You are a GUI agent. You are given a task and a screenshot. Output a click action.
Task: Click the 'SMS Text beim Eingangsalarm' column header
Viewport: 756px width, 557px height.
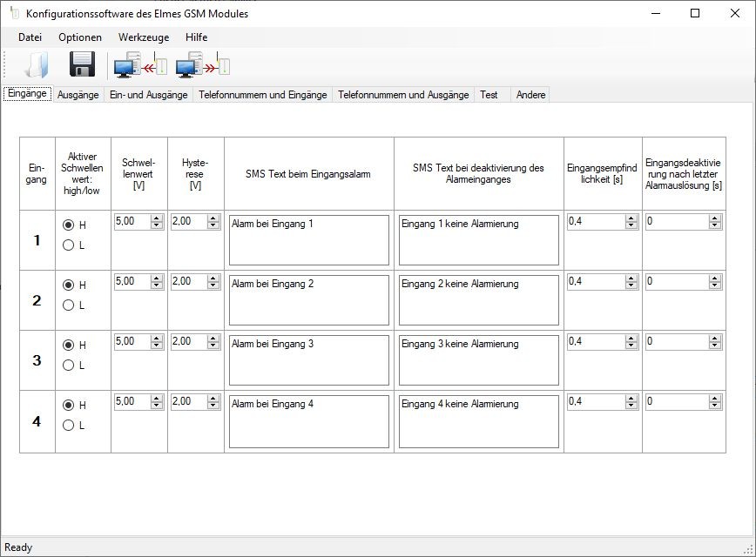[x=308, y=174]
